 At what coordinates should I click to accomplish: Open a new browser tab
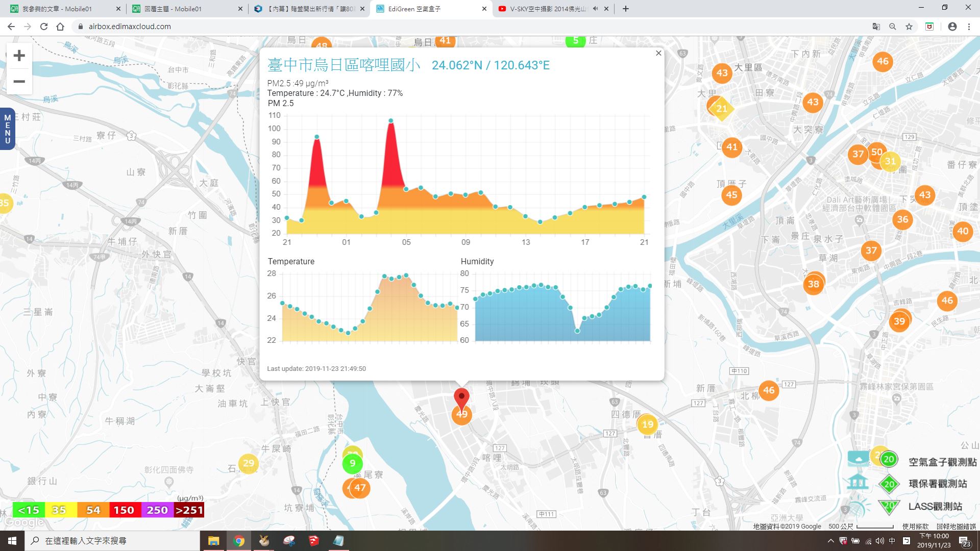(x=626, y=9)
